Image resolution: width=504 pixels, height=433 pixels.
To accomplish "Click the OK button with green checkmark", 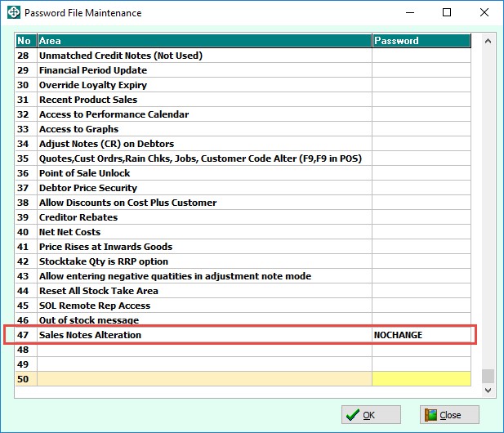I will 371,415.
